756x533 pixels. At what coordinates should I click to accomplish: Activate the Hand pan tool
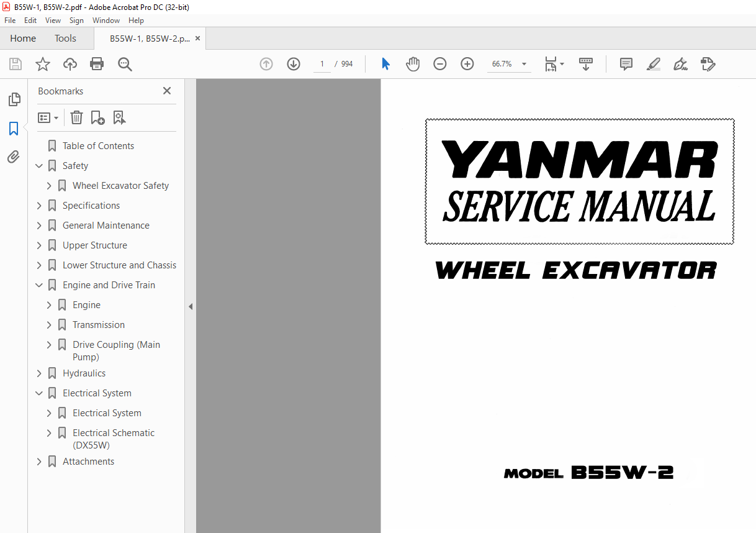tap(413, 64)
